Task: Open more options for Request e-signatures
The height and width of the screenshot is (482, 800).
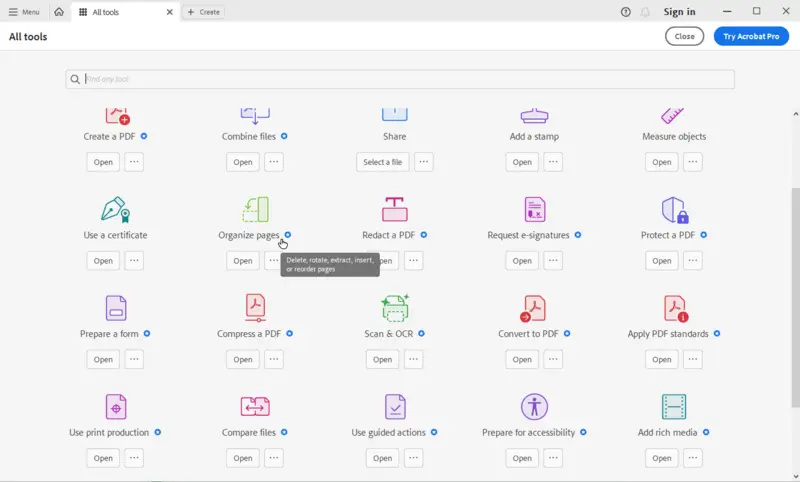Action: click(x=553, y=260)
